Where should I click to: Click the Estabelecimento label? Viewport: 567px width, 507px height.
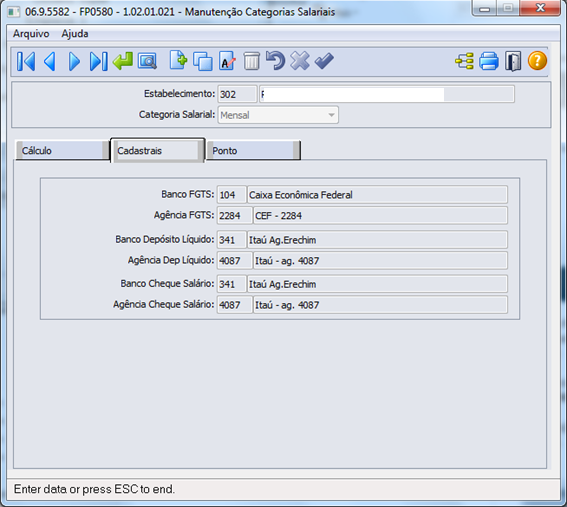pyautogui.click(x=180, y=94)
